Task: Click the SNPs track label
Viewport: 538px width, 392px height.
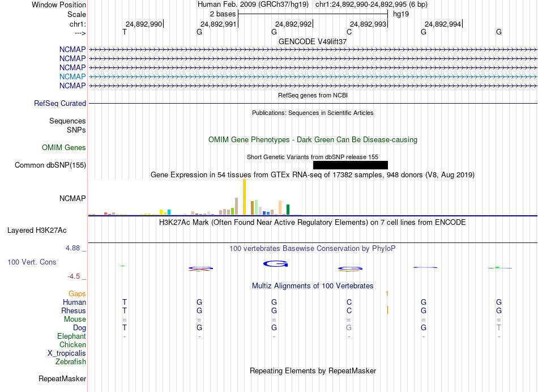Action: tap(76, 130)
